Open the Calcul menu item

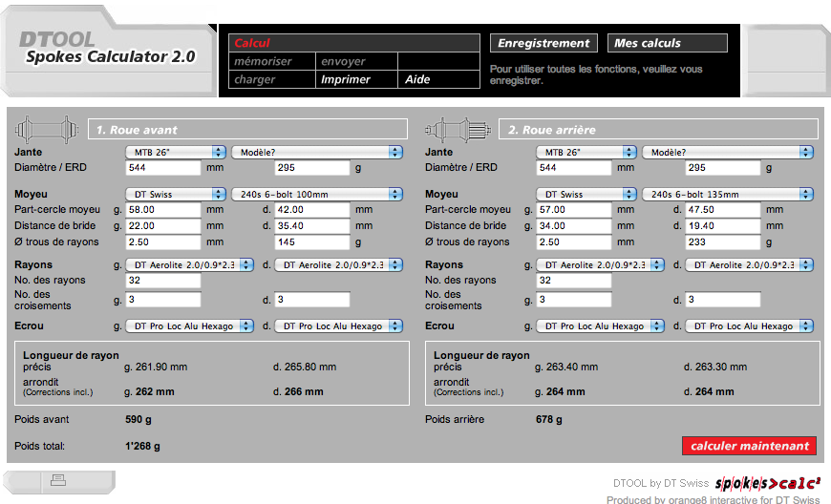[354, 43]
